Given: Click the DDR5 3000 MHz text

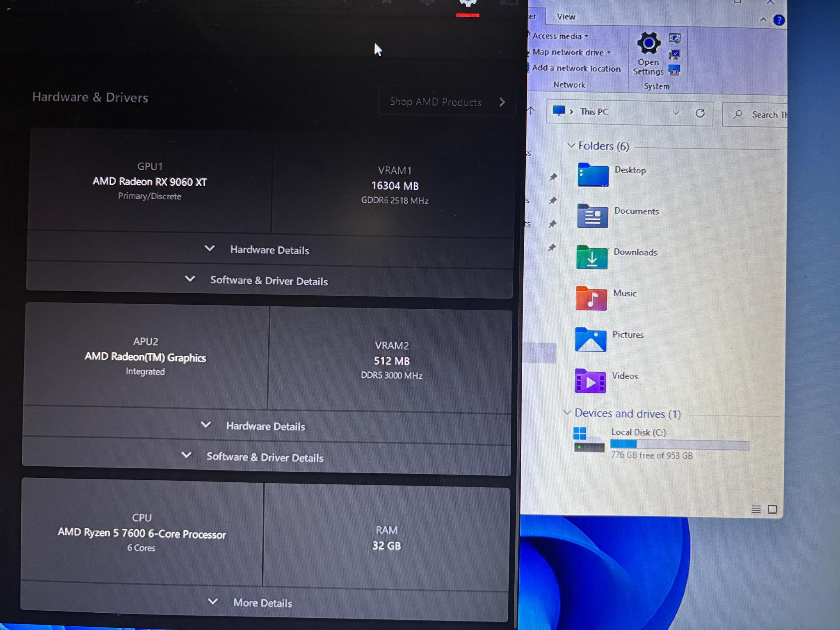Looking at the screenshot, I should [x=392, y=375].
